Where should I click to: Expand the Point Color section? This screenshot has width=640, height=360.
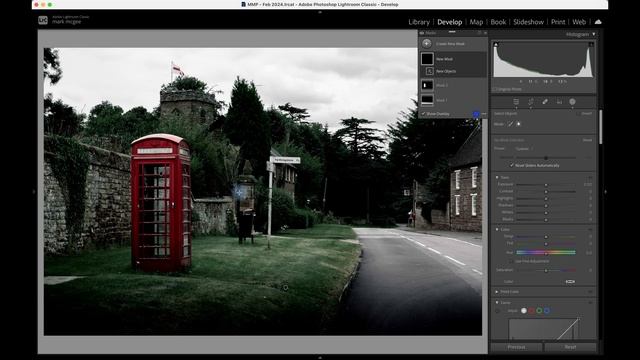[497, 292]
